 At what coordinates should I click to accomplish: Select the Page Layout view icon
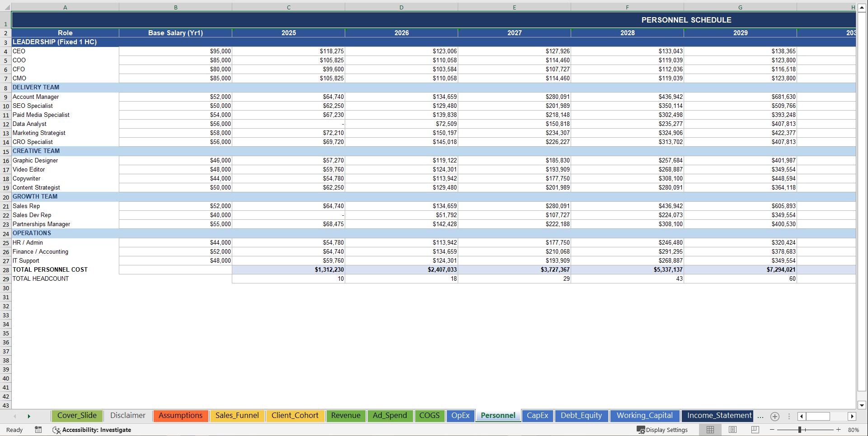(732, 430)
